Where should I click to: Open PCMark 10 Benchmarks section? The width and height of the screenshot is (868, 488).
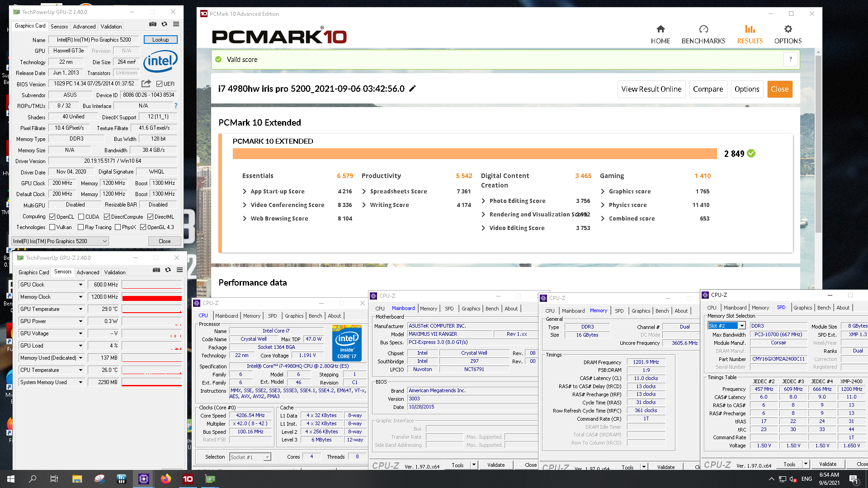point(703,34)
